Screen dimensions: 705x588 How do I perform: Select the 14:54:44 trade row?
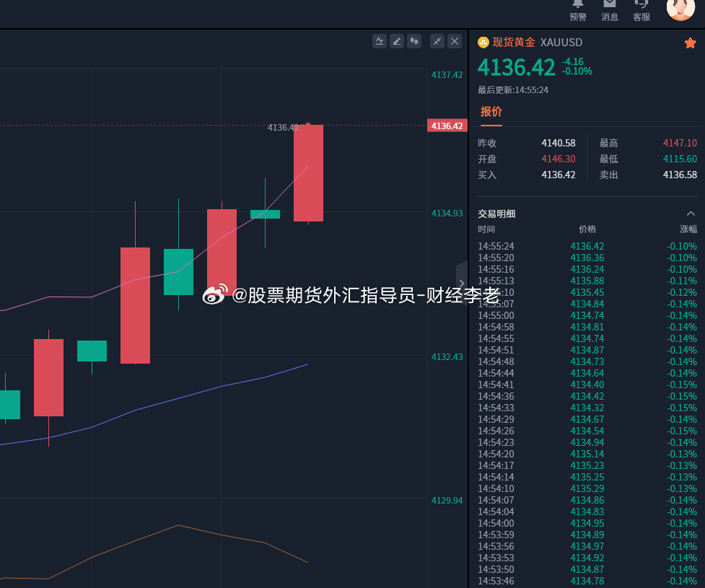[x=587, y=373]
